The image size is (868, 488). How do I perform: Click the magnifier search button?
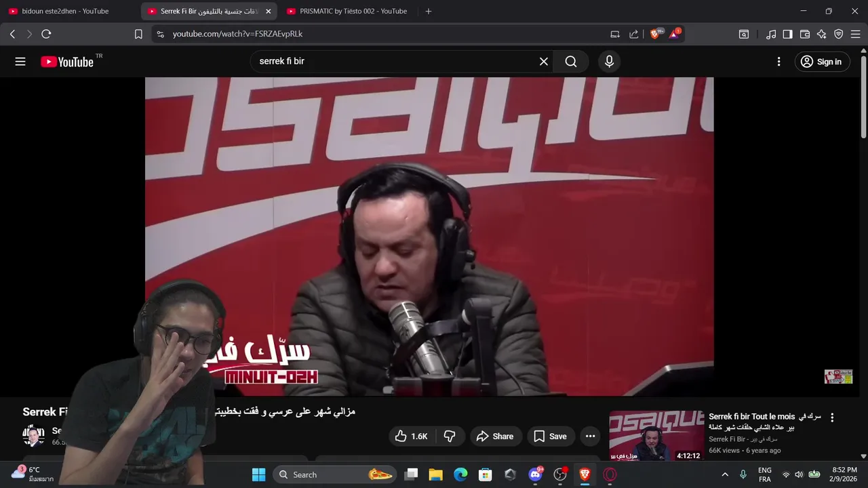pos(571,62)
